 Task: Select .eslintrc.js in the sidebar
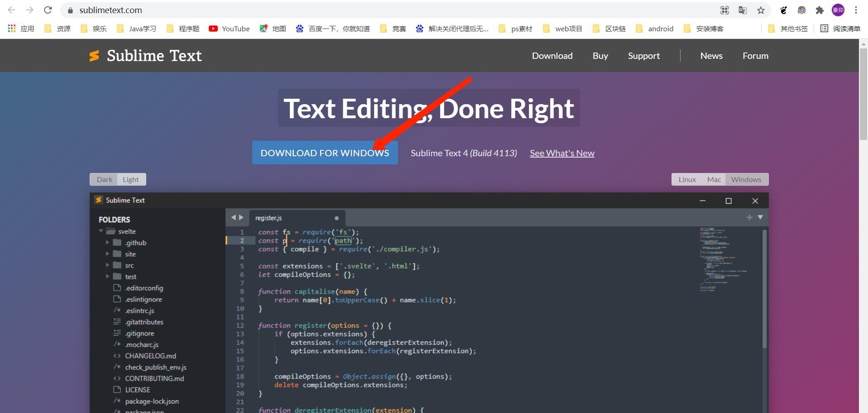[x=139, y=310]
